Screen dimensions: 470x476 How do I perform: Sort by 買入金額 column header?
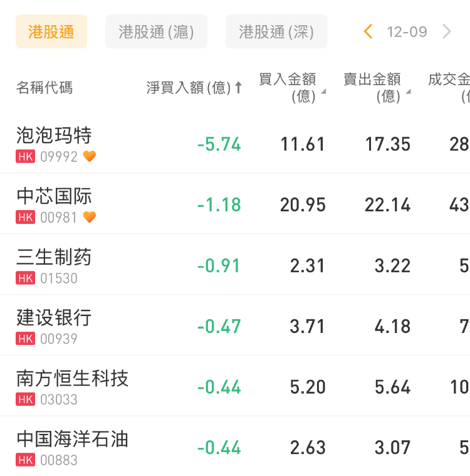coord(290,87)
